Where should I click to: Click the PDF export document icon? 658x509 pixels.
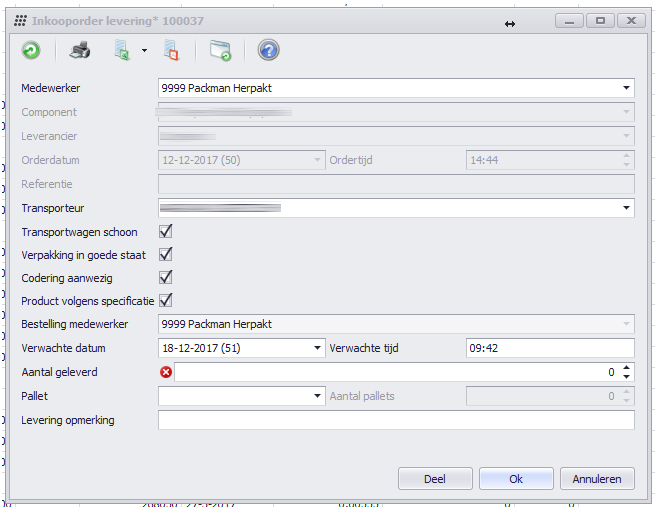(x=170, y=50)
